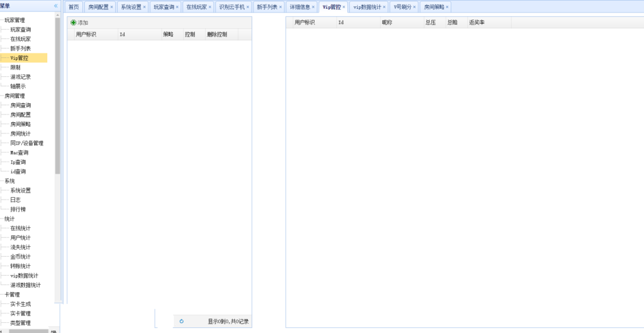The width and height of the screenshot is (644, 333).
Task: Close the 房间配置 tab
Action: coord(112,7)
